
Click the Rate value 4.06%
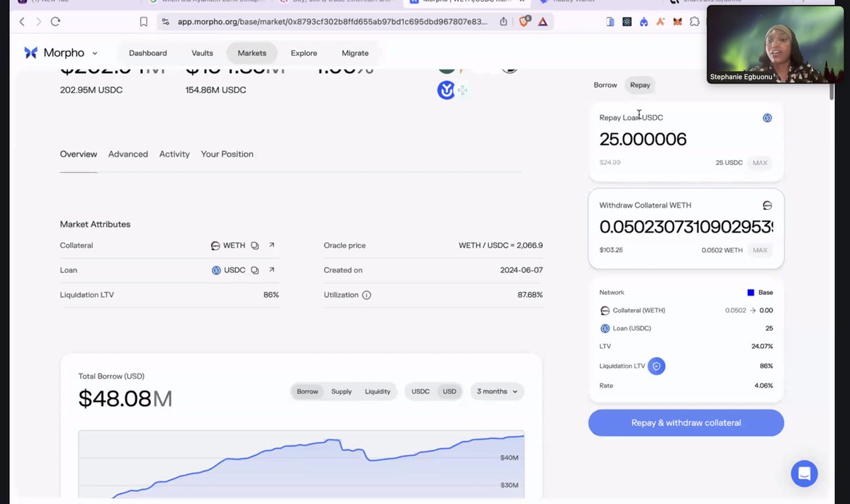pos(764,386)
